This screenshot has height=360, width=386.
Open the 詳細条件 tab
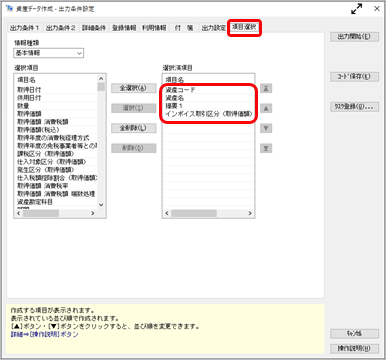(x=94, y=28)
